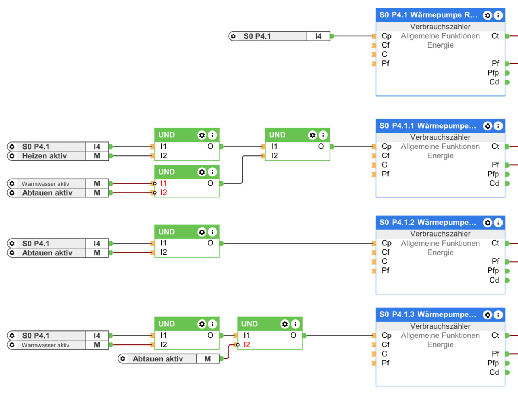Show info of UND with inputs S0 P4.1 and Warmwasser aktiv
The image size is (518, 420).
[x=212, y=324]
